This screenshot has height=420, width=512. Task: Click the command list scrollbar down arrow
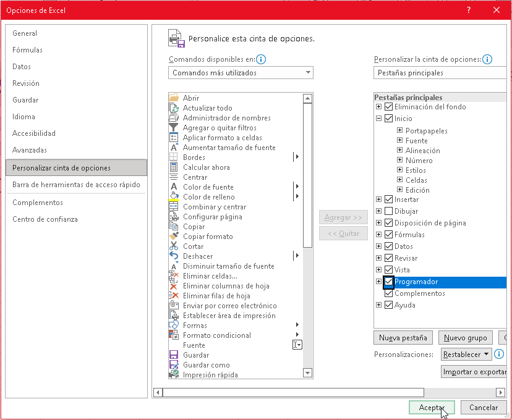307,372
